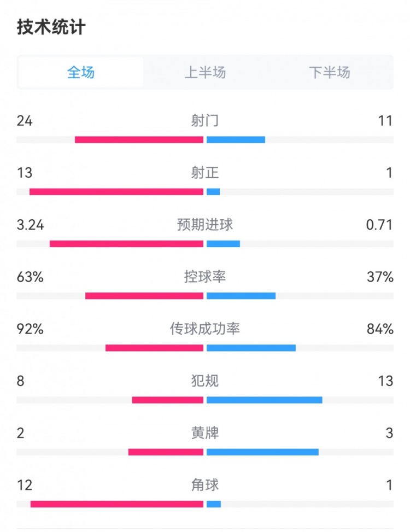Click the 84% pass accuracy value

coord(380,329)
